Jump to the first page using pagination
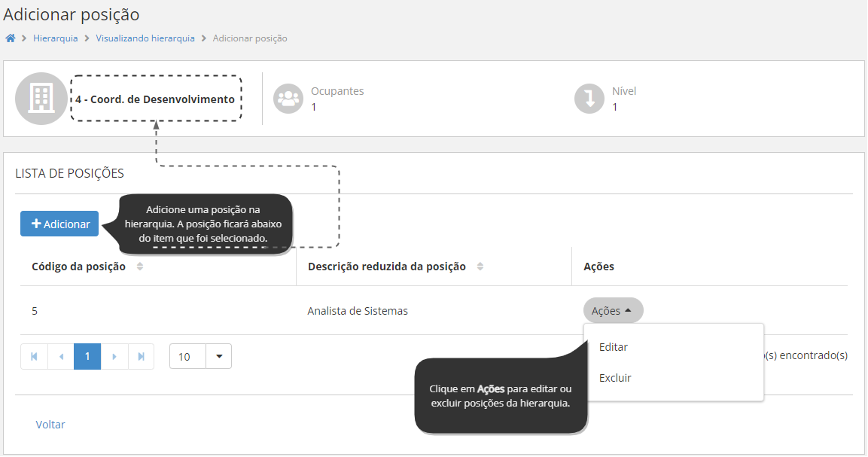This screenshot has width=868, height=457. (x=34, y=355)
